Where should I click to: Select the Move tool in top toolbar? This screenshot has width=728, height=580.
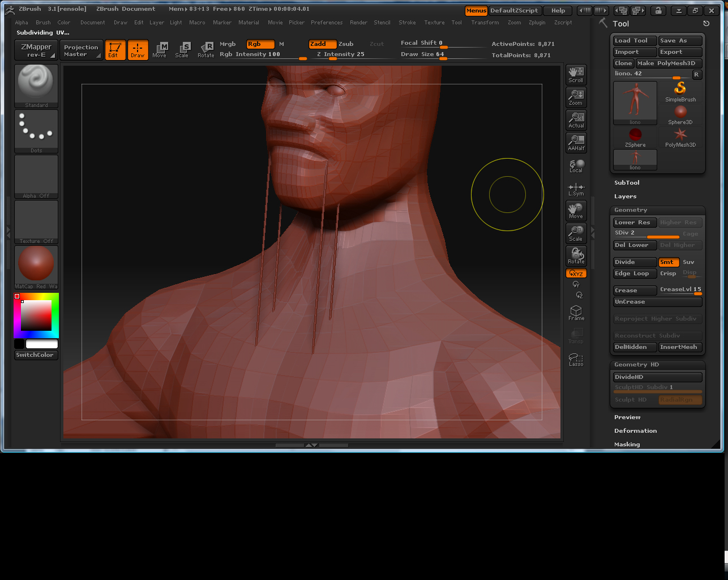pos(160,49)
